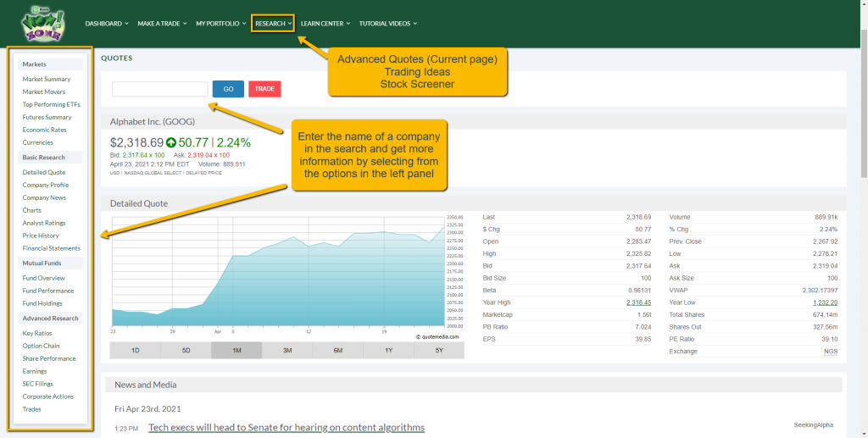
Task: Select Detailed Quote in Basic Research
Action: [44, 173]
